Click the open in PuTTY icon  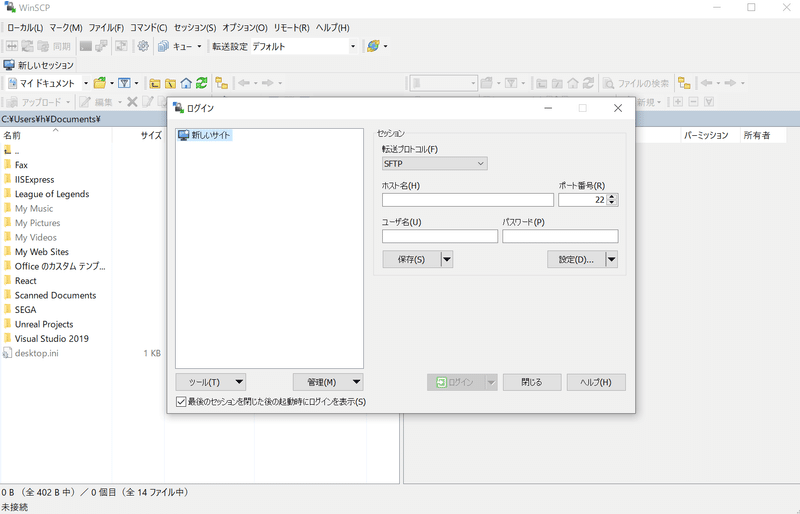[102, 46]
